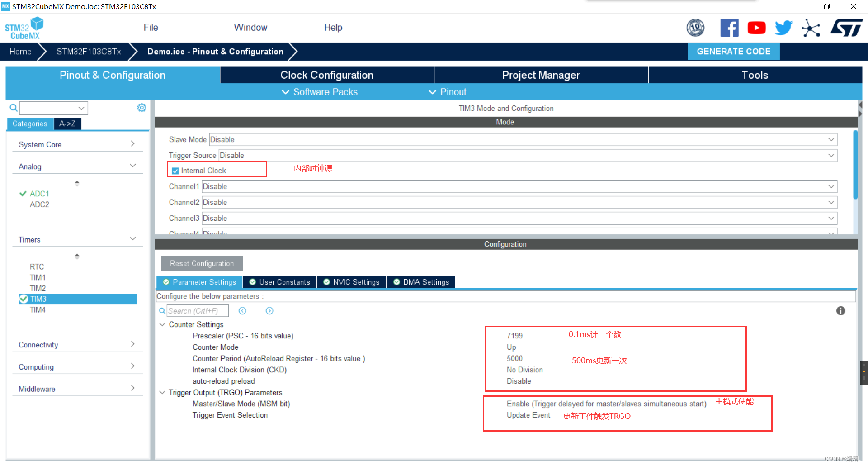Open the settings gear in categories panel

(x=142, y=108)
